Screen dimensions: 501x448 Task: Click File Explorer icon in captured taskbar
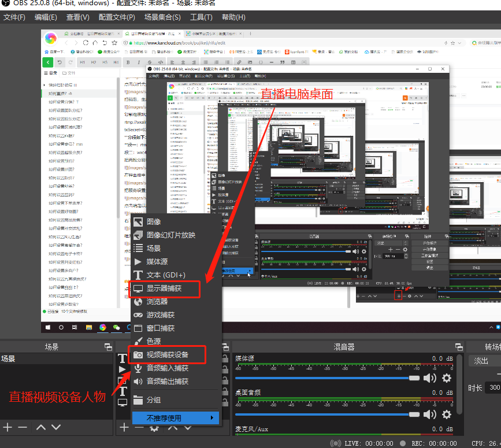(x=89, y=327)
